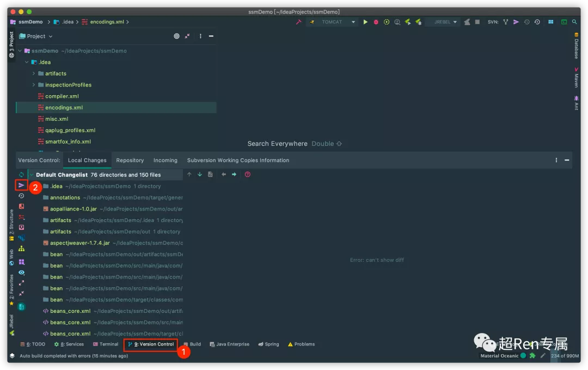Click the diff help question mark icon
The height and width of the screenshot is (370, 588).
(x=248, y=174)
